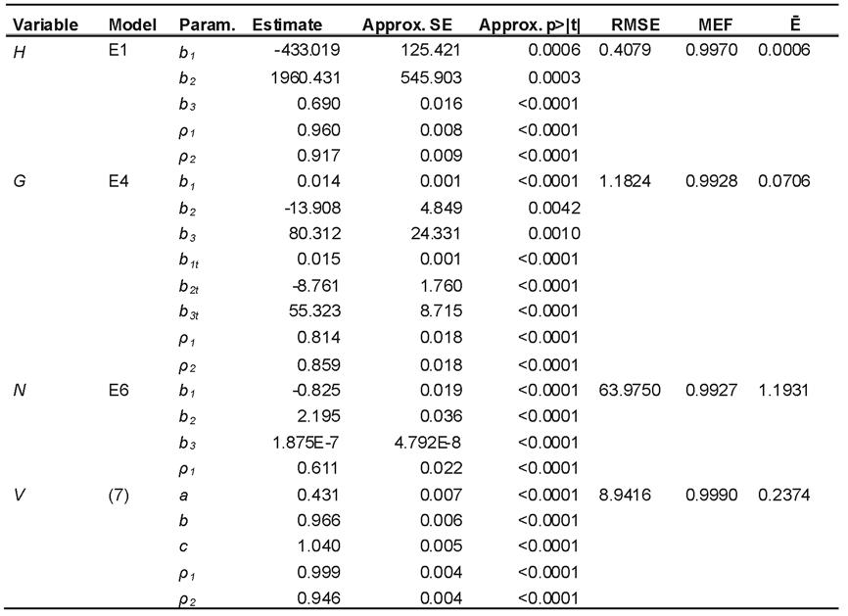Click the RMSE column header

point(636,24)
